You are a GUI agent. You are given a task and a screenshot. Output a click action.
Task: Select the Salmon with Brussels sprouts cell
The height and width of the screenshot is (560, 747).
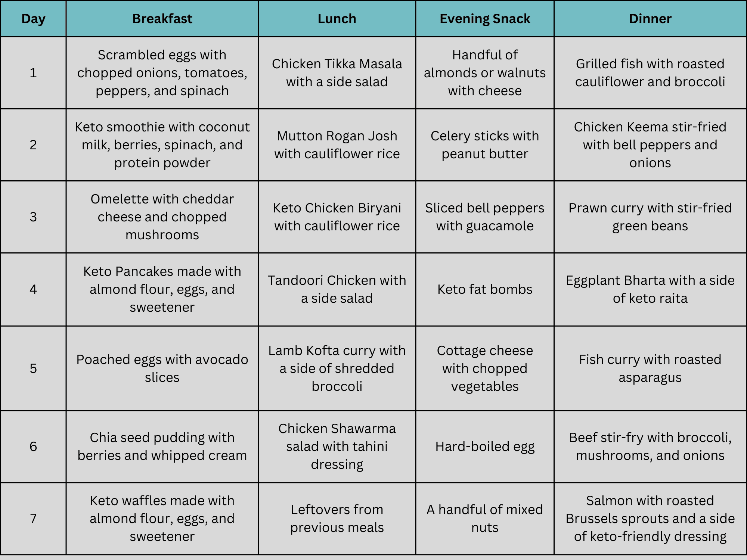pos(650,519)
